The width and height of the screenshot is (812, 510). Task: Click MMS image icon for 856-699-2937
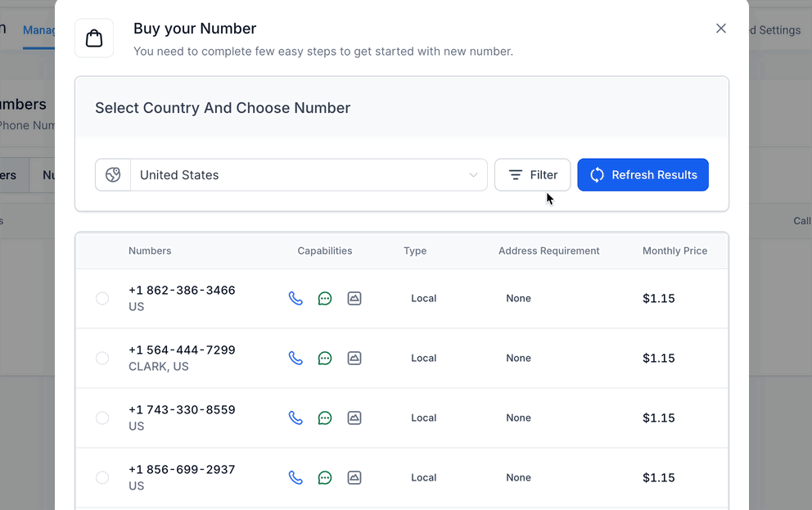(354, 477)
